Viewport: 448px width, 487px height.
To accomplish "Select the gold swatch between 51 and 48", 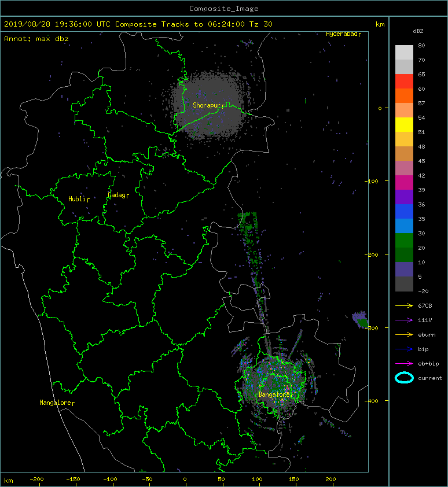I will (404, 139).
